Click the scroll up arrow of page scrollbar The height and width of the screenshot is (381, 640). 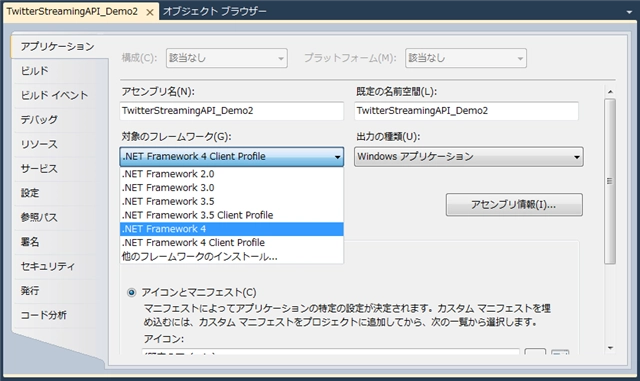click(x=610, y=92)
